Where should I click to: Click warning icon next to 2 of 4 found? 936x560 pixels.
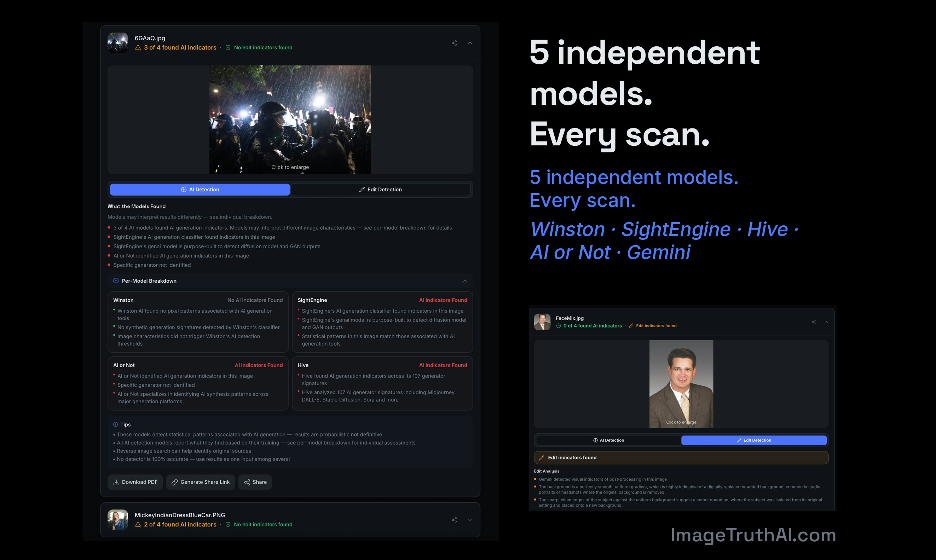coord(138,525)
